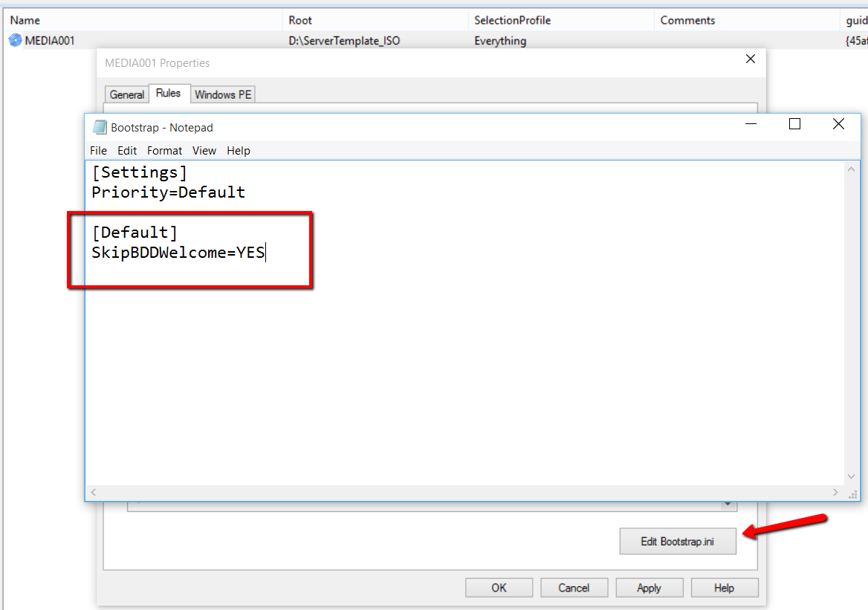Sort the list by SelectionProfile column
This screenshot has width=868, height=610.
(513, 20)
